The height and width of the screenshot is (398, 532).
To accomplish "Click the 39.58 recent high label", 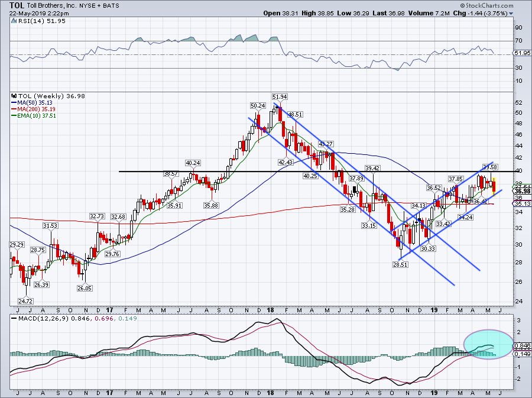I will pos(490,167).
